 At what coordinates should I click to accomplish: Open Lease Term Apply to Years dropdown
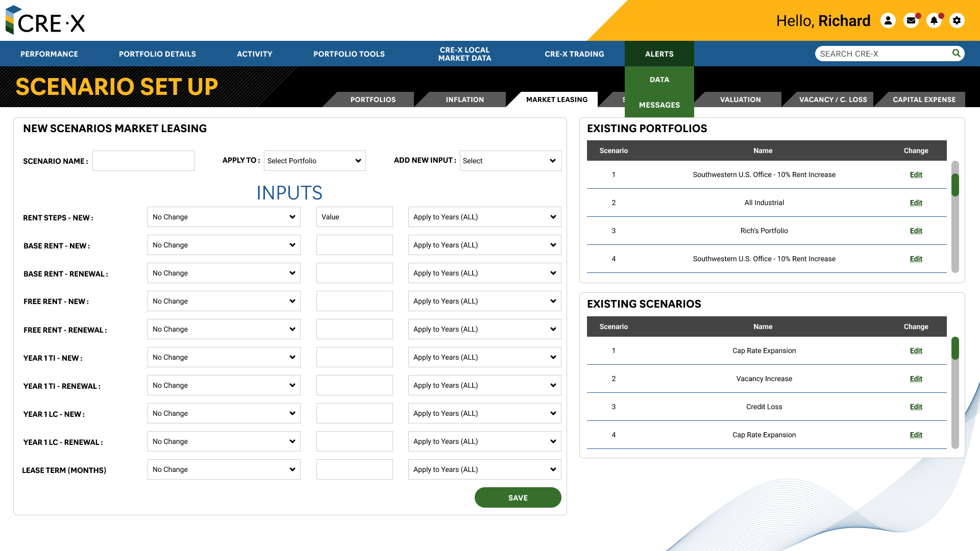pos(484,469)
